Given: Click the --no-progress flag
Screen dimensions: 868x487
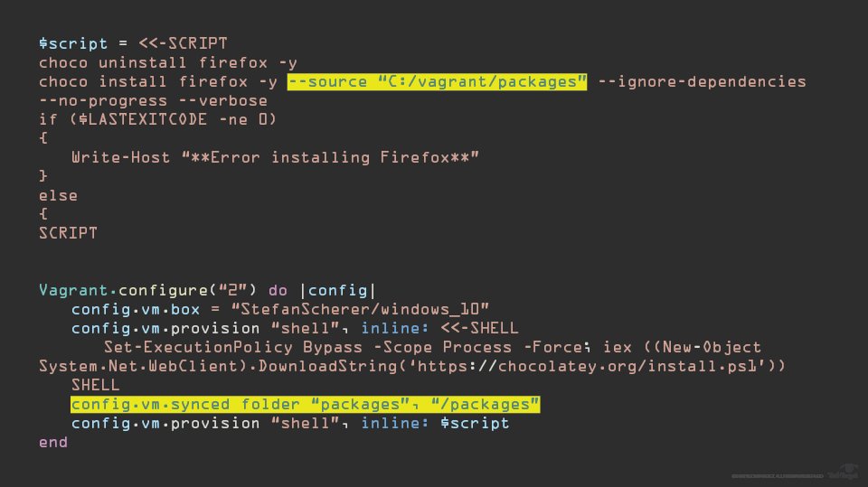Looking at the screenshot, I should [103, 100].
